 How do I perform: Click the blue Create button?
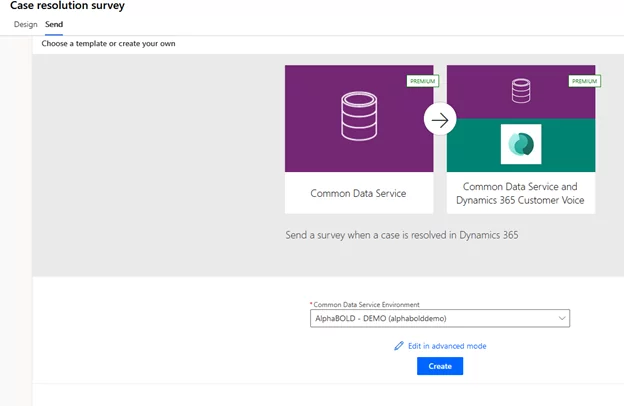pos(440,366)
